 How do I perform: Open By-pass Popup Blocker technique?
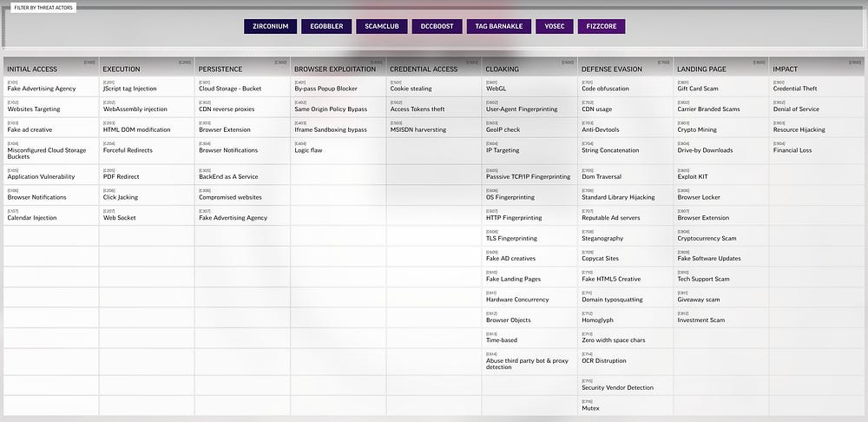pyautogui.click(x=339, y=86)
